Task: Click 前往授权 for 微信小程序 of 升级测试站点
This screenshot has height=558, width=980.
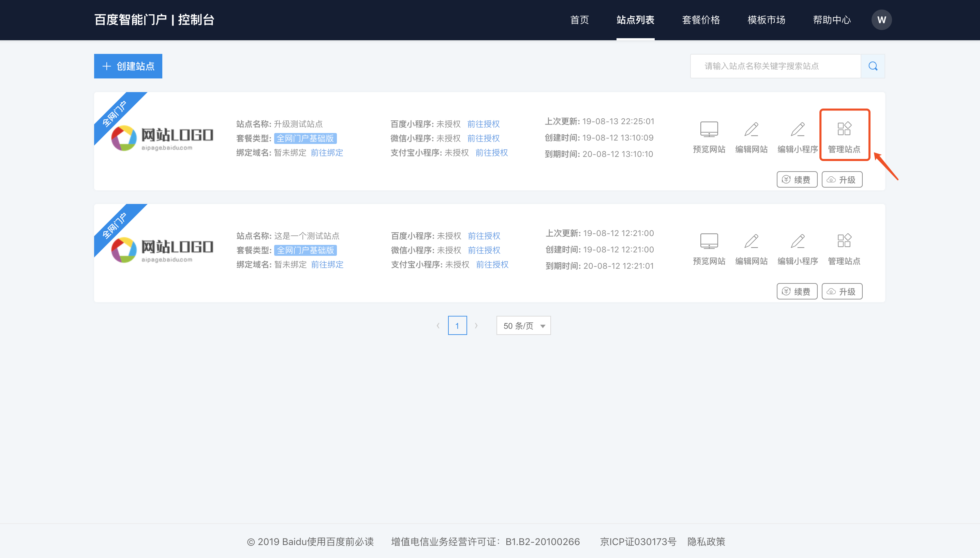Action: pyautogui.click(x=484, y=138)
